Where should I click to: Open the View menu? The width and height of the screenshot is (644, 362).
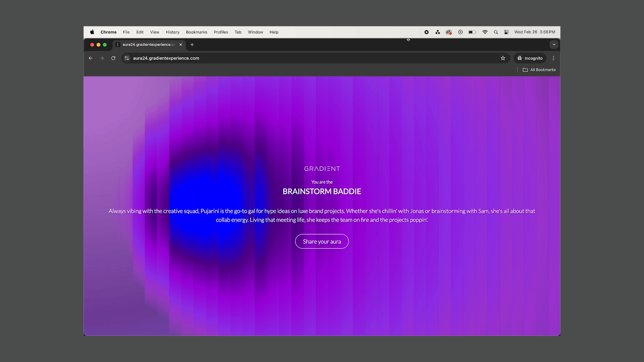(154, 32)
